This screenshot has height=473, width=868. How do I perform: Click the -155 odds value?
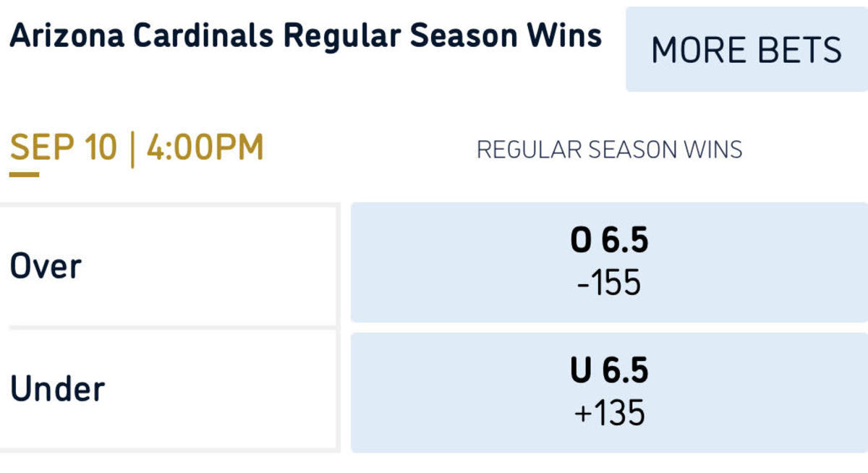pyautogui.click(x=609, y=284)
